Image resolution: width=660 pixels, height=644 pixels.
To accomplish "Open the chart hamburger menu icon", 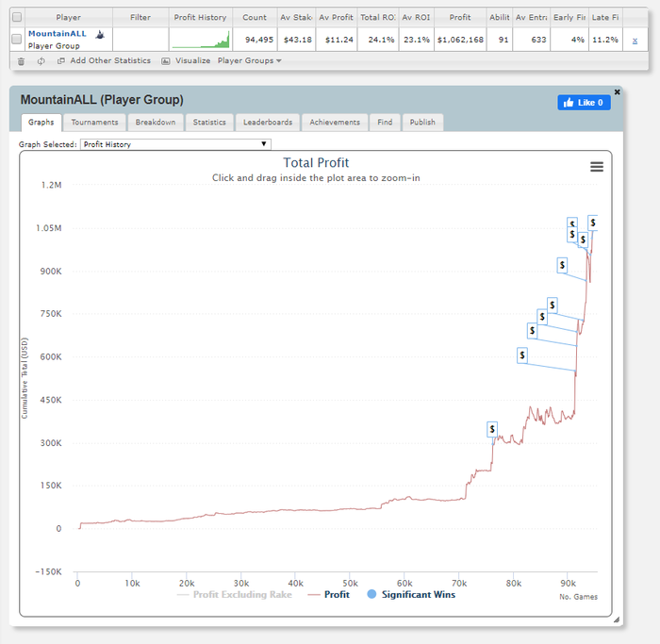I will coord(596,167).
